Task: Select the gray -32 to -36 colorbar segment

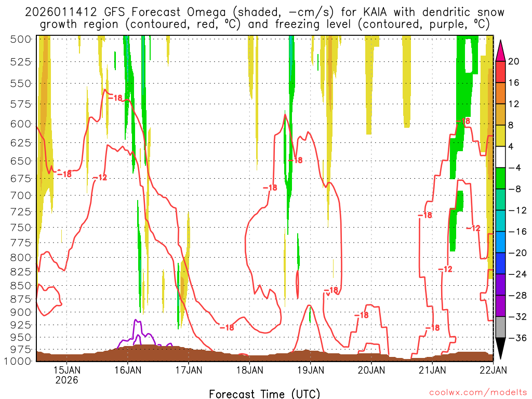Action: (500, 327)
